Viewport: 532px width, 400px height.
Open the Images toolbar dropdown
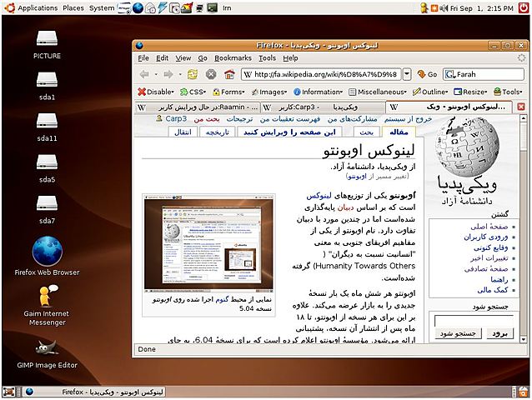point(269,92)
